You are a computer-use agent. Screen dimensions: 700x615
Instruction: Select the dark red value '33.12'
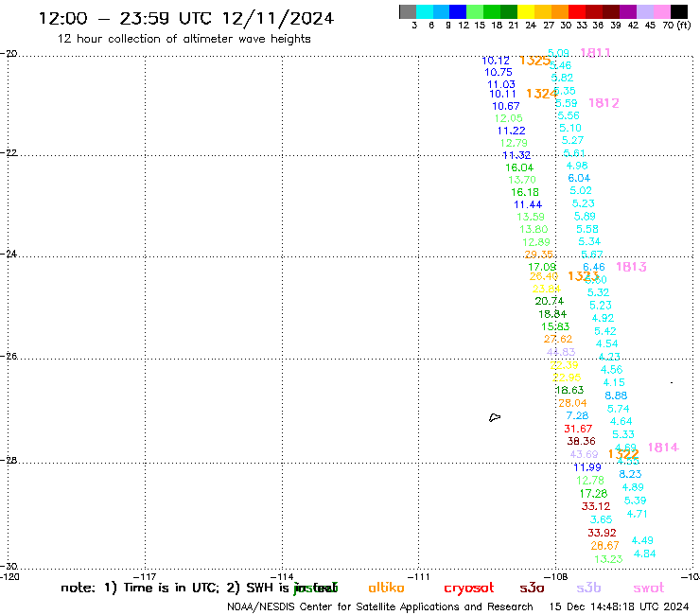click(596, 506)
